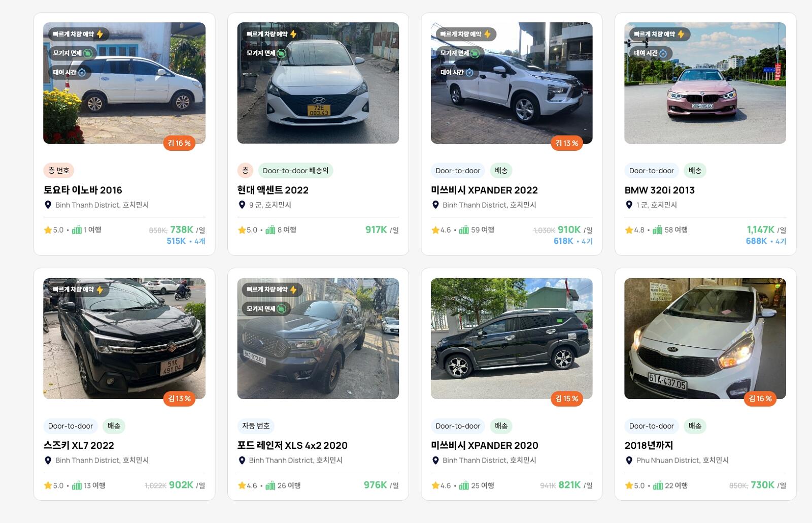Click the lightning bolt icon on the Ford Ranger photo

[x=293, y=289]
